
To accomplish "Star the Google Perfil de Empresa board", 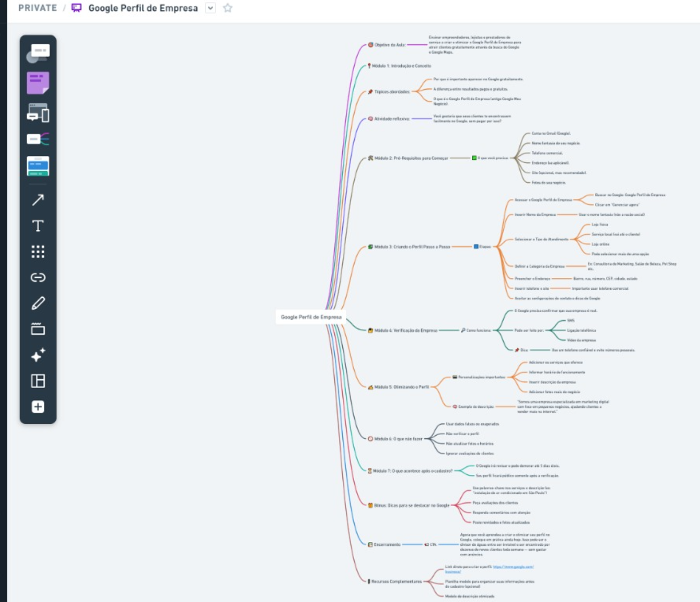I will pos(228,8).
